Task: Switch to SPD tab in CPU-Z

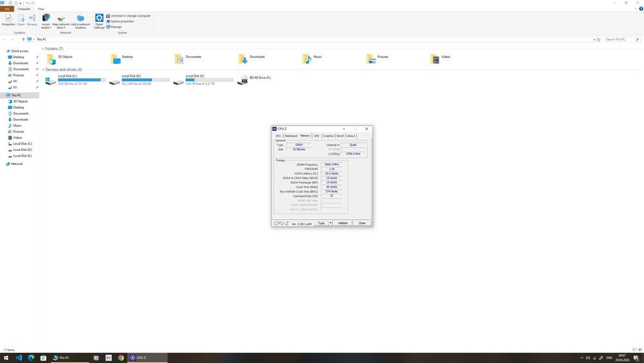Action: [x=316, y=135]
